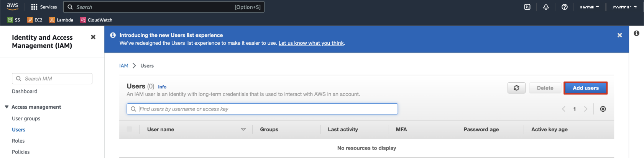Open User groups in sidebar
Viewport: 644px width, 158px height.
click(26, 119)
